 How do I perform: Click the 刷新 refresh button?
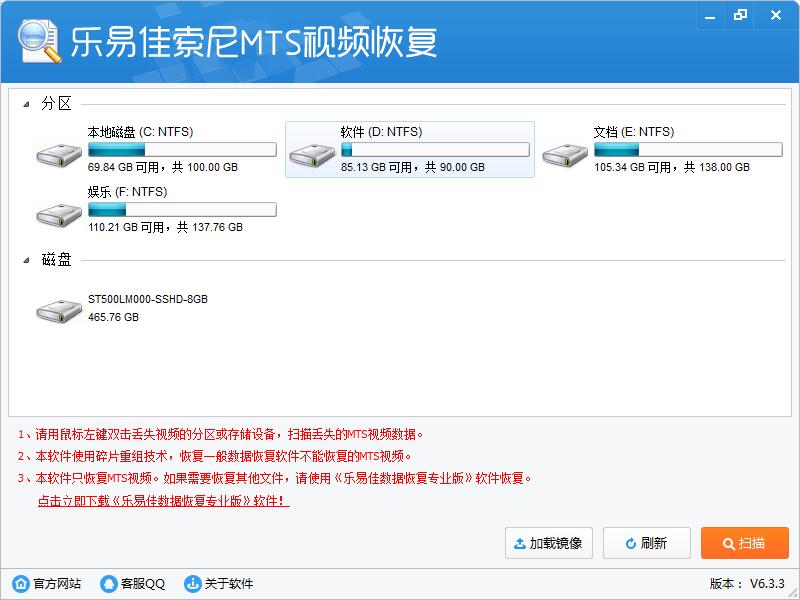point(647,543)
